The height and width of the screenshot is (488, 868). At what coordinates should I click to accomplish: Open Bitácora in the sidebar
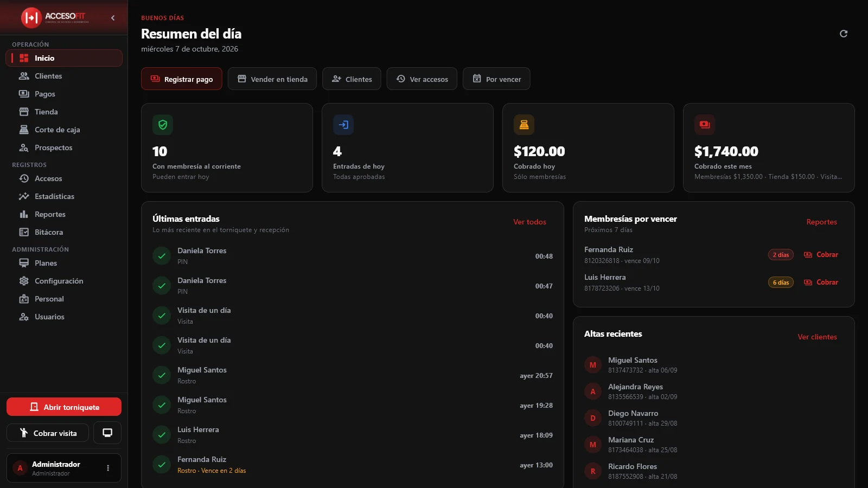point(64,232)
